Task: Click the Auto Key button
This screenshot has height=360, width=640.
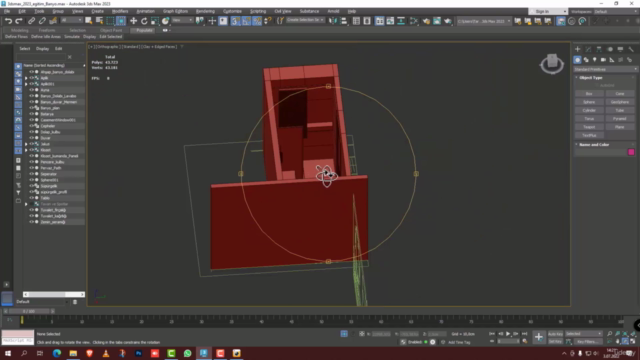Action: click(555, 334)
